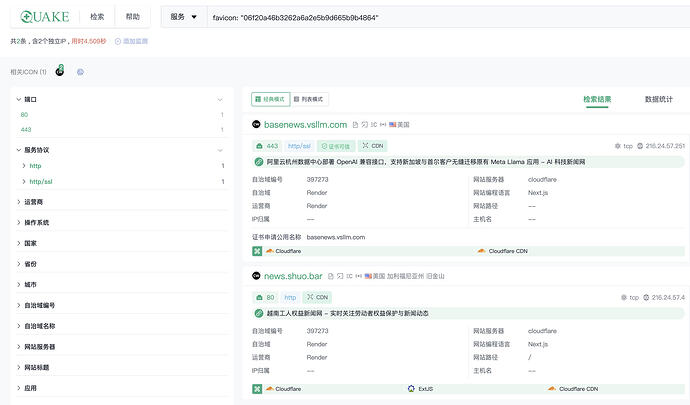
Task: Click the QUAKE logo
Action: (x=45, y=17)
